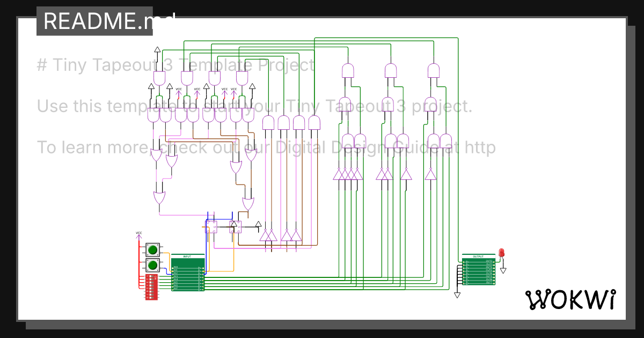Click the lower green pushbutton
The width and height of the screenshot is (644, 338).
click(153, 265)
